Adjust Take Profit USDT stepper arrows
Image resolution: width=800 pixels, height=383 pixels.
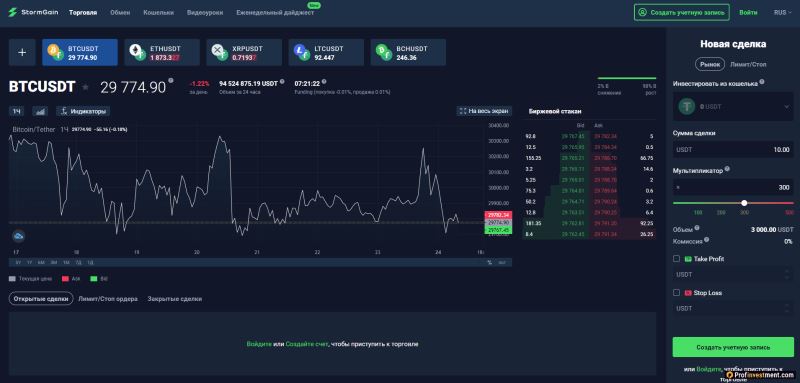pos(786,275)
